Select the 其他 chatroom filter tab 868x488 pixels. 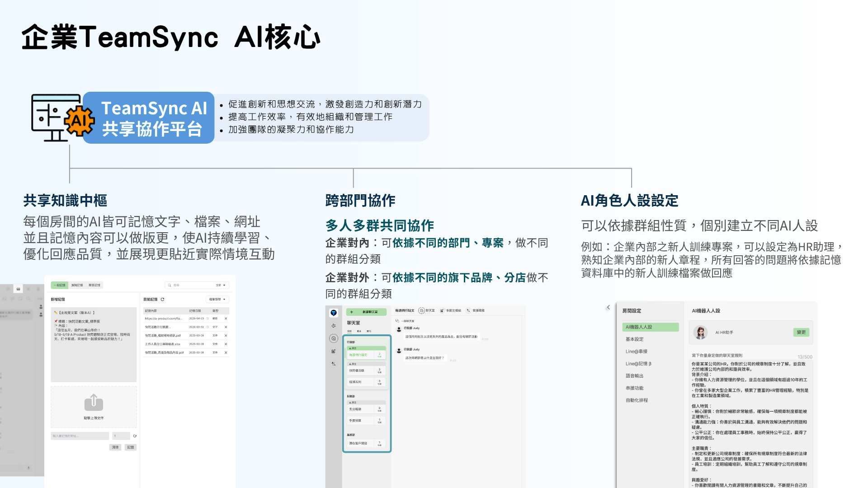click(x=369, y=331)
